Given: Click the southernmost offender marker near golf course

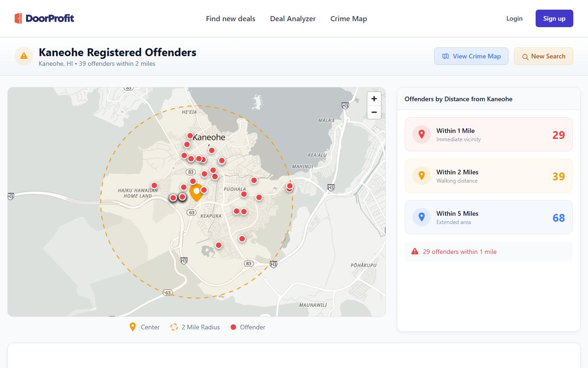Looking at the screenshot, I should click(x=219, y=245).
